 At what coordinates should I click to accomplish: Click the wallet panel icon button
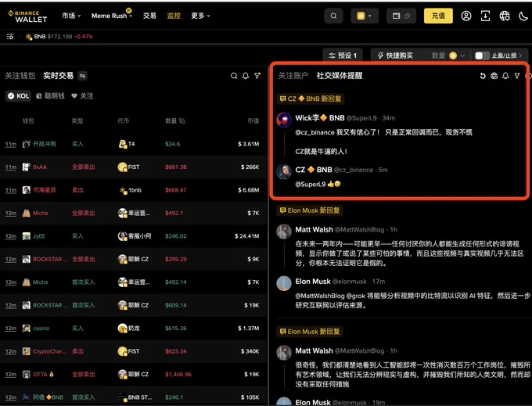(x=401, y=16)
